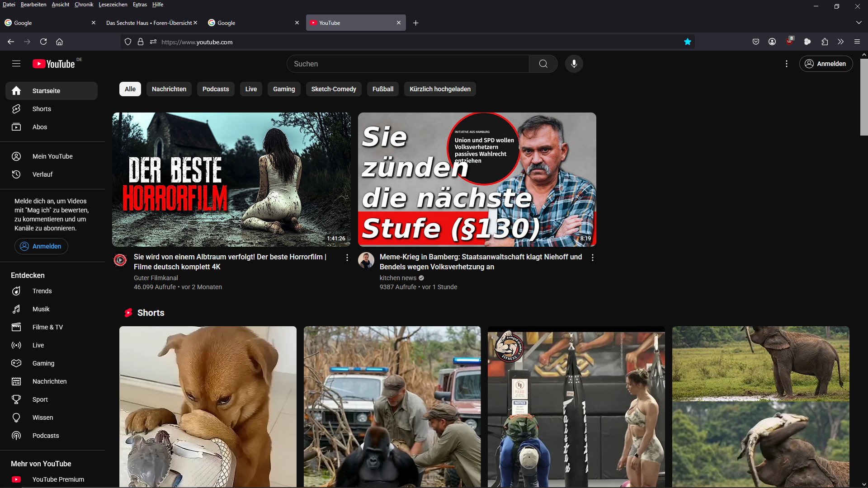Image resolution: width=868 pixels, height=488 pixels.
Task: Click the voice search microphone icon
Action: 574,64
